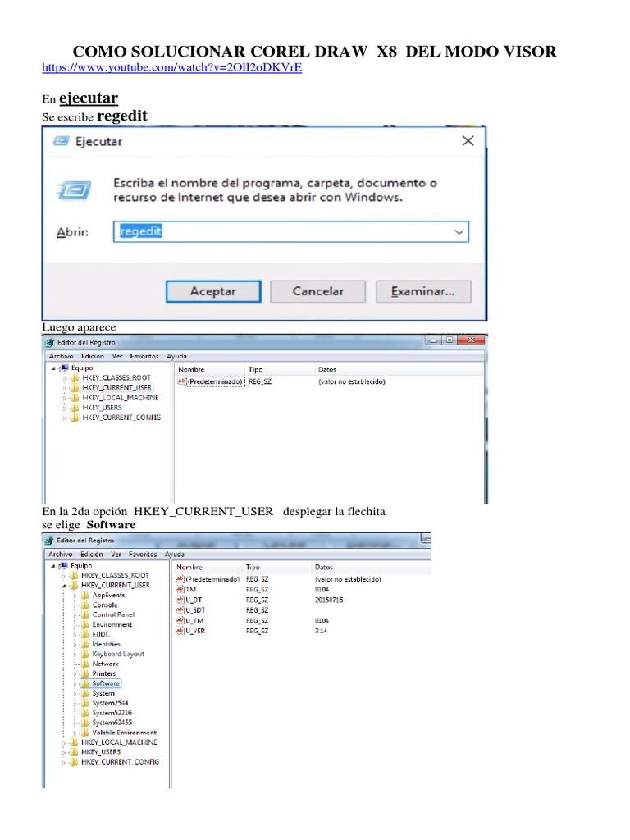Viewport: 630px width, 840px height.
Task: Click Tipo column header in upper Registry Editor
Action: (x=256, y=370)
